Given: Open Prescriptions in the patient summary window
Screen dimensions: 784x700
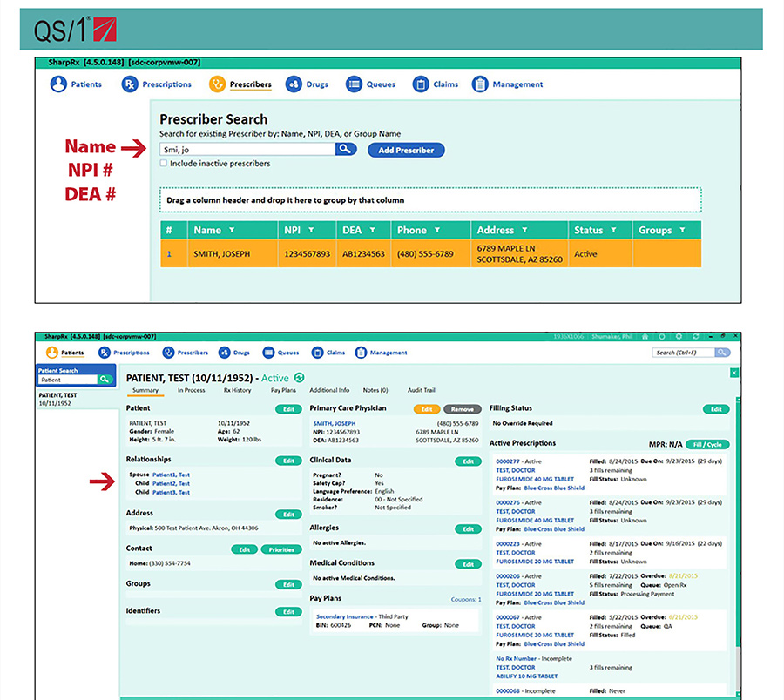Looking at the screenshot, I should pyautogui.click(x=124, y=353).
